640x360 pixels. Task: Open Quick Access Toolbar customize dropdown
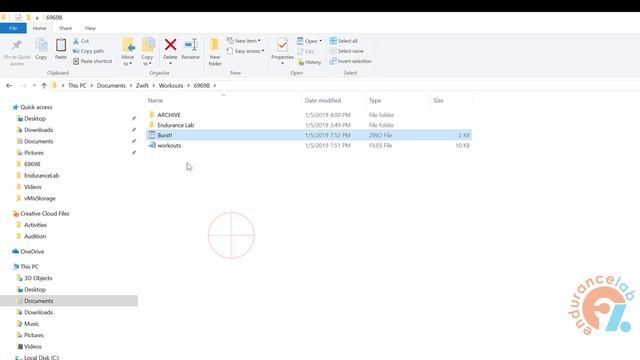pyautogui.click(x=37, y=18)
